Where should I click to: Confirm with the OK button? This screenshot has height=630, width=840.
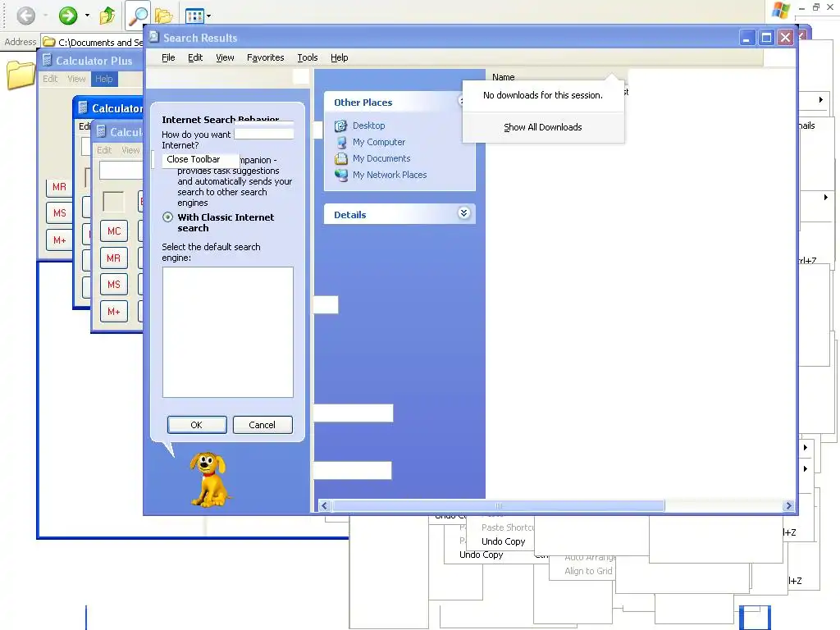(x=197, y=425)
